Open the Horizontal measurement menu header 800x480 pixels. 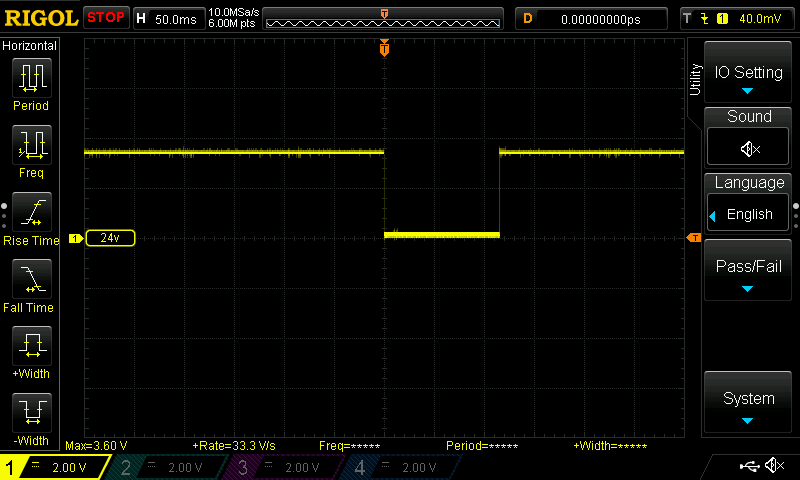point(30,46)
